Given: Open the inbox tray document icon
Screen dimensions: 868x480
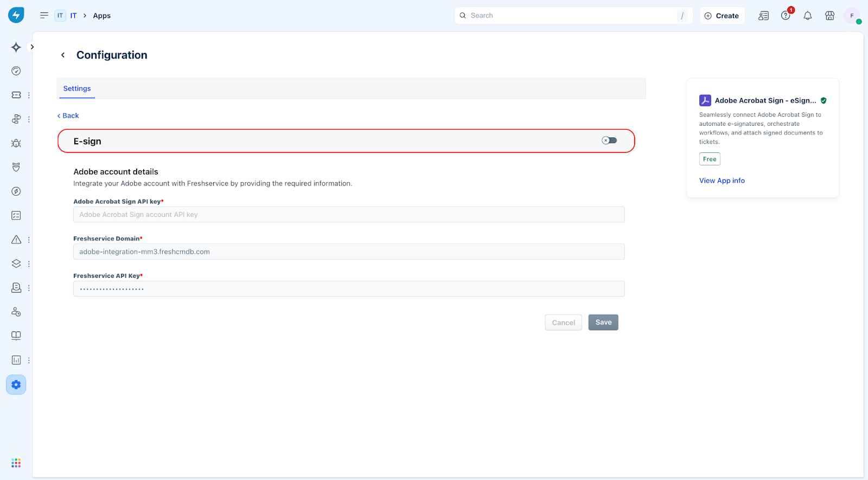Looking at the screenshot, I should click(x=16, y=287).
